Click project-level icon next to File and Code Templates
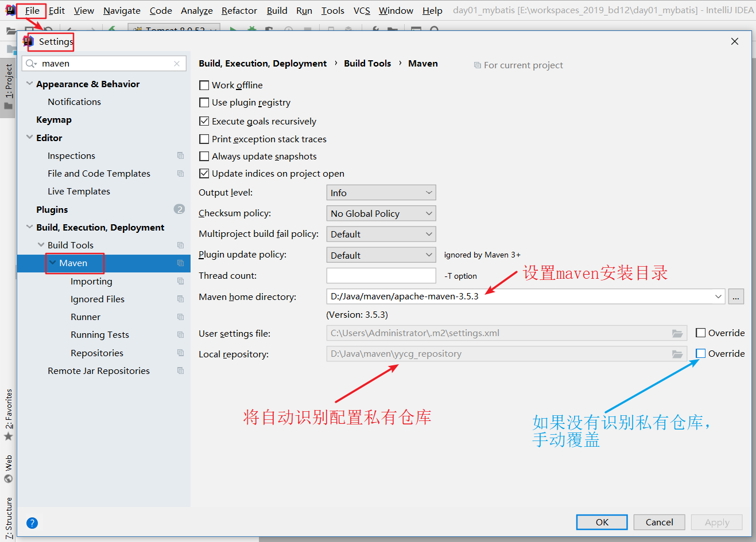The image size is (756, 542). [180, 173]
